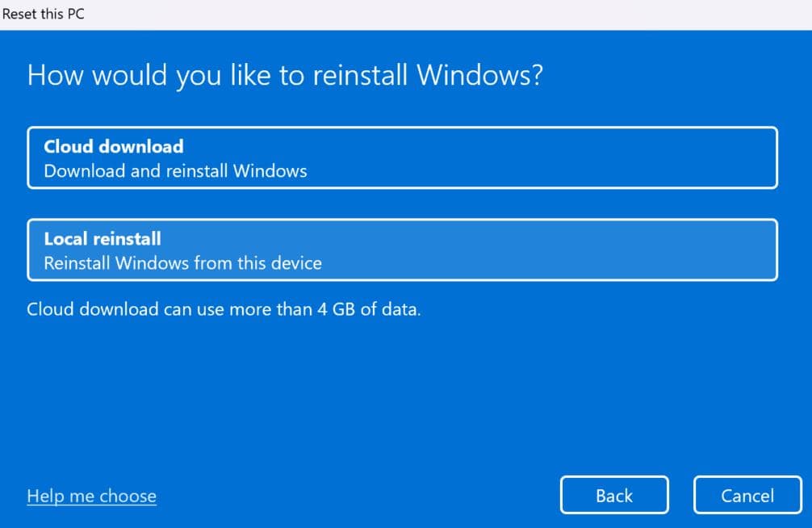Click the 4 GB data usage note
The image size is (812, 528).
[224, 309]
